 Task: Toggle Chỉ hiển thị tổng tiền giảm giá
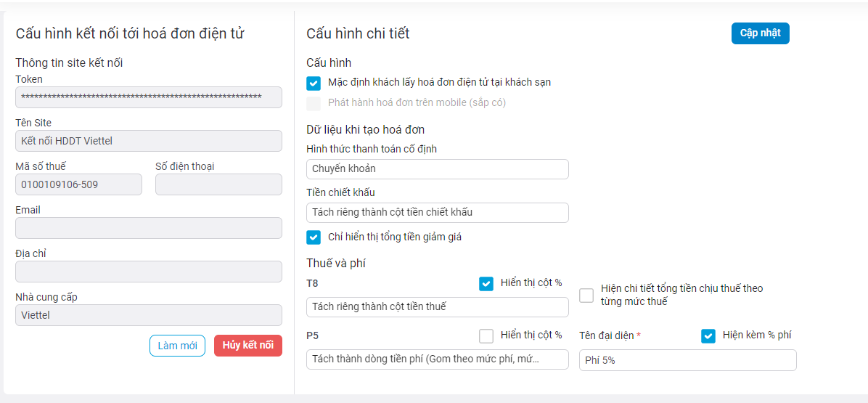coord(314,237)
